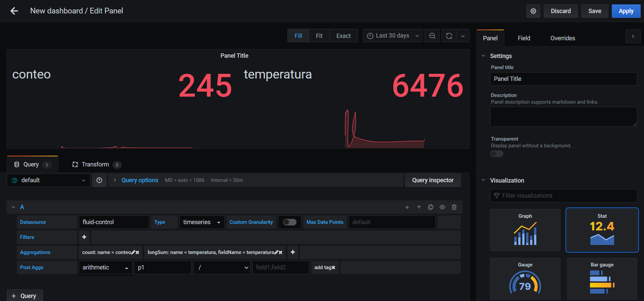Add a new aggregation with the plus icon
The image size is (644, 301).
pos(293,252)
